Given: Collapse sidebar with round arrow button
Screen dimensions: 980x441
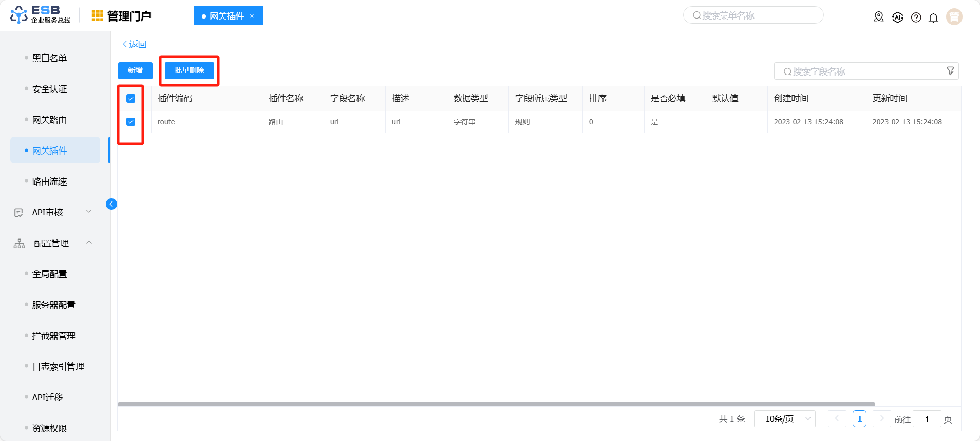Looking at the screenshot, I should click(x=111, y=204).
